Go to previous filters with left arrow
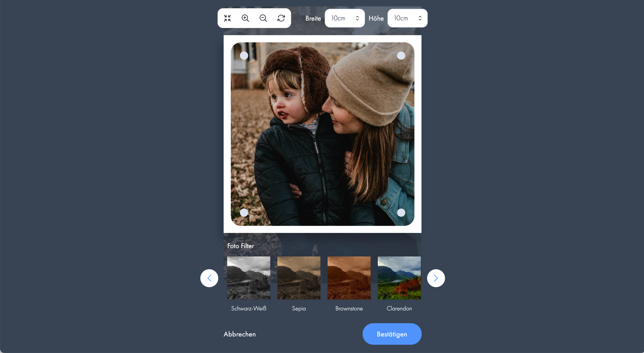644x353 pixels. pos(209,278)
